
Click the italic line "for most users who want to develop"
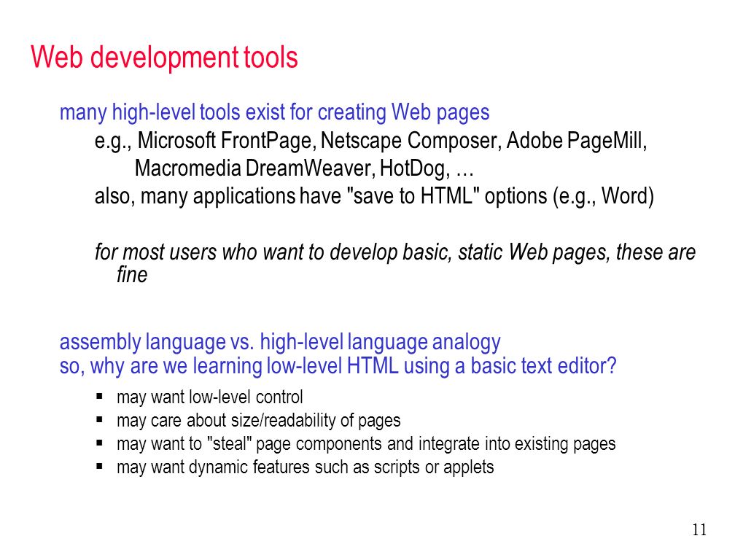[x=395, y=252]
